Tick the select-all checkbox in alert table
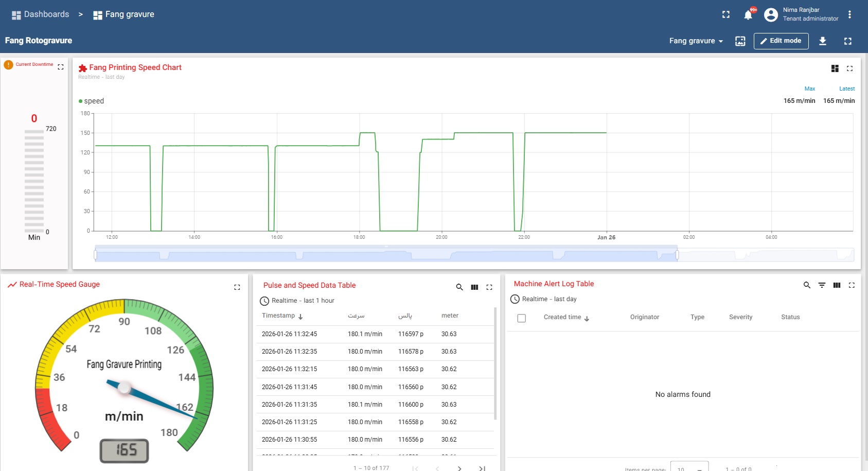This screenshot has width=868, height=471. tap(521, 318)
